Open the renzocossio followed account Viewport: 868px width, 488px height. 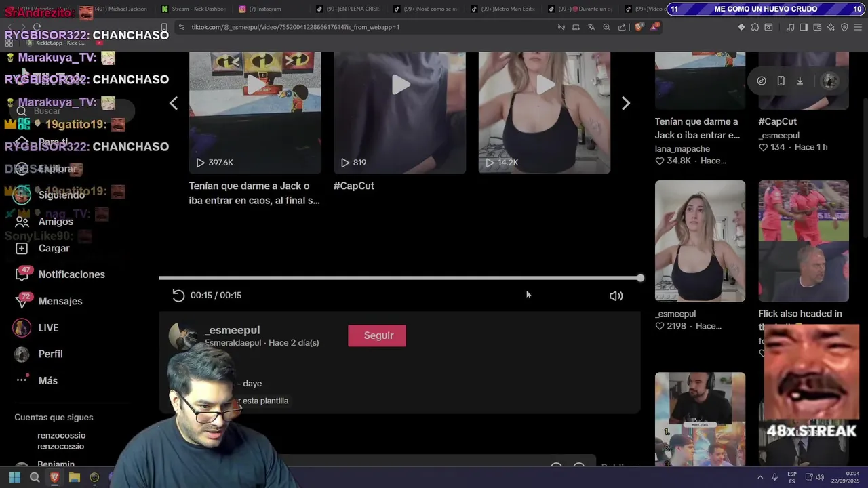(61, 441)
